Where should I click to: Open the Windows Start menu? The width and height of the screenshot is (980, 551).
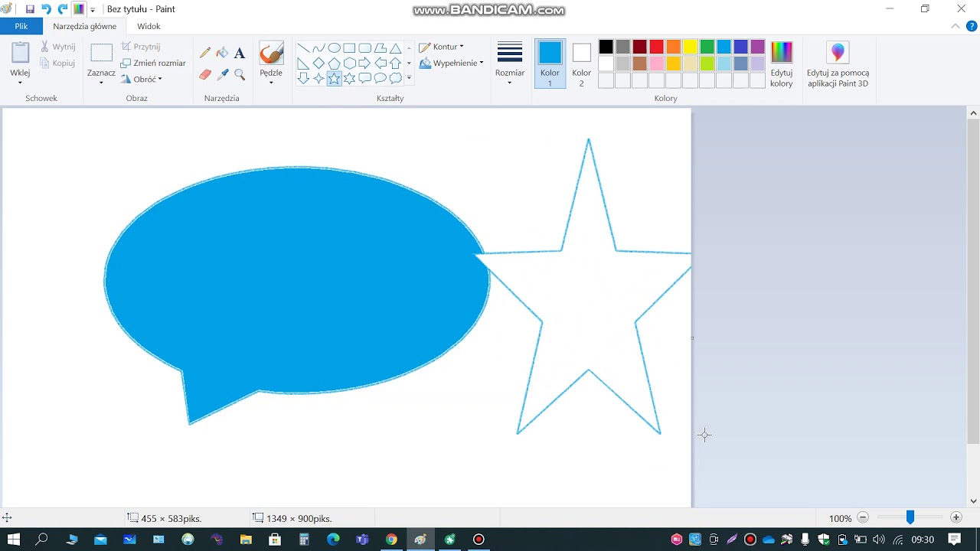coord(14,540)
